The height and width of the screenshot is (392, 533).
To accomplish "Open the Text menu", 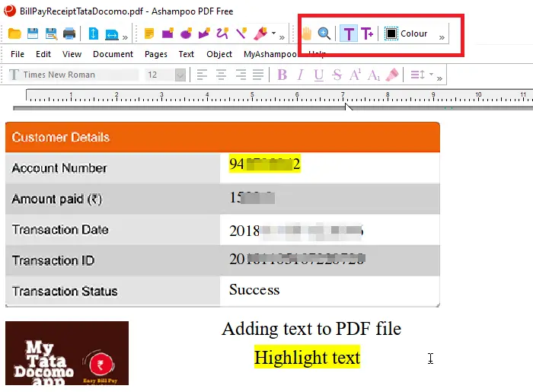I will (187, 54).
